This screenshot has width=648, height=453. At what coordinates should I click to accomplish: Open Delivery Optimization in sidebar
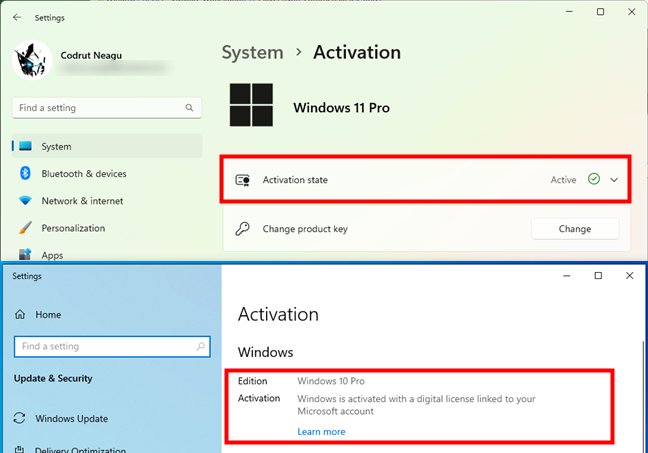tap(80, 449)
